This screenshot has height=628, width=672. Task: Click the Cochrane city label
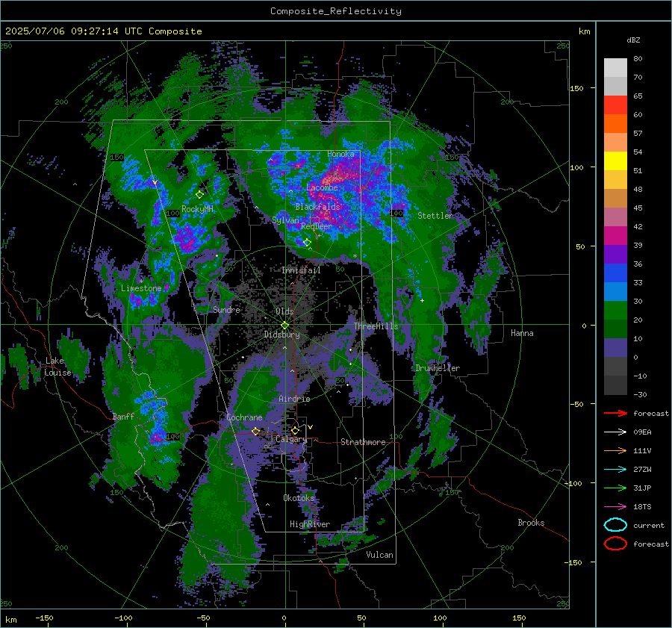(x=244, y=417)
